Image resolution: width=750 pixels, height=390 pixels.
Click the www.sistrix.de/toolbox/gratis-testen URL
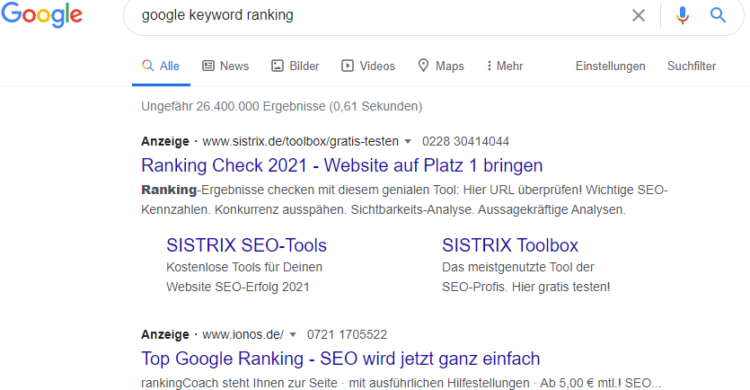[300, 142]
